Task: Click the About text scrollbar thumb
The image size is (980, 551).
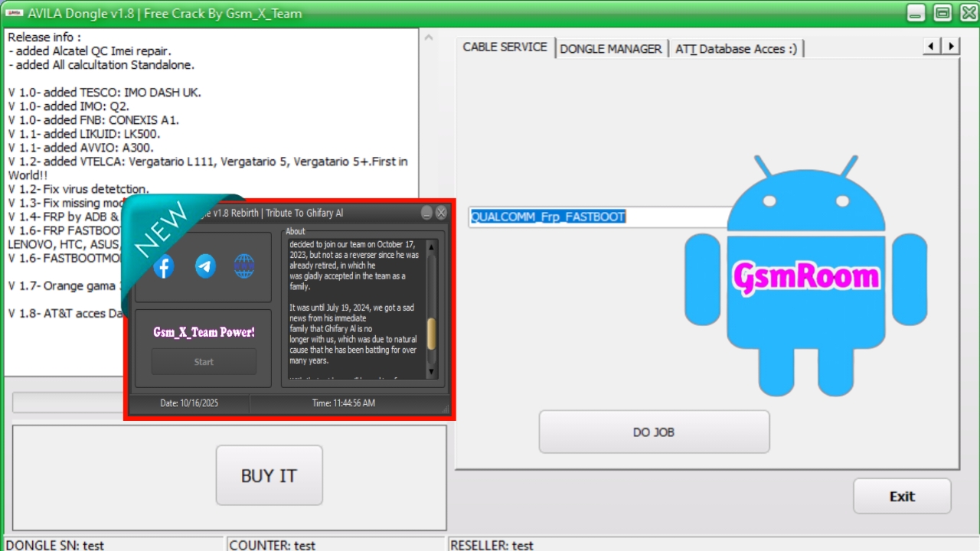Action: pos(431,334)
